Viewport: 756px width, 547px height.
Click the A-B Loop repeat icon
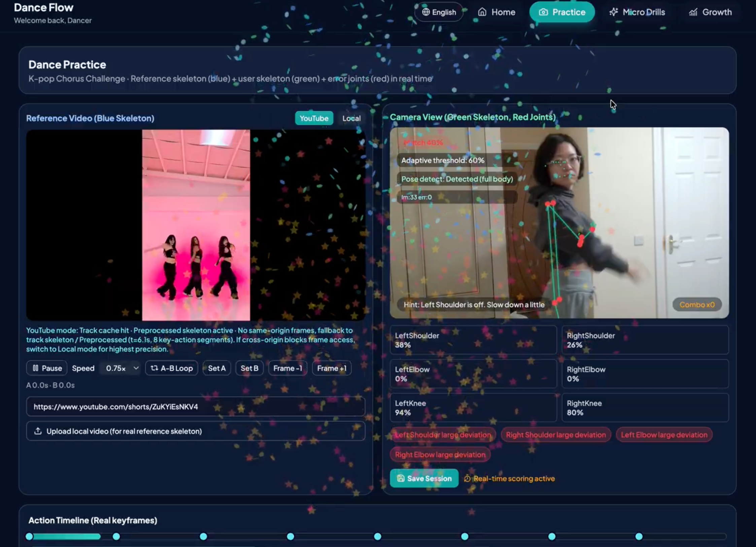[154, 368]
